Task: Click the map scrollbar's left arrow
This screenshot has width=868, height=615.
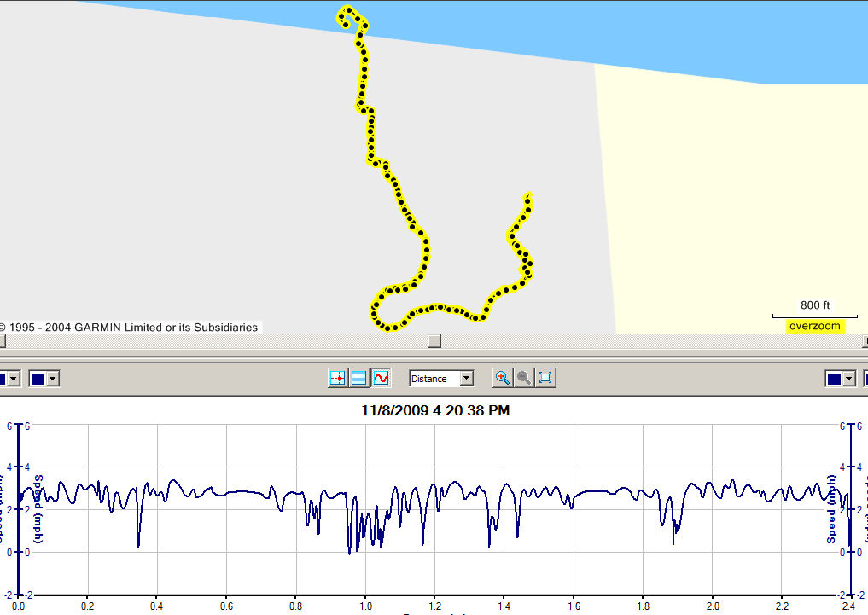Action: pyautogui.click(x=3, y=341)
